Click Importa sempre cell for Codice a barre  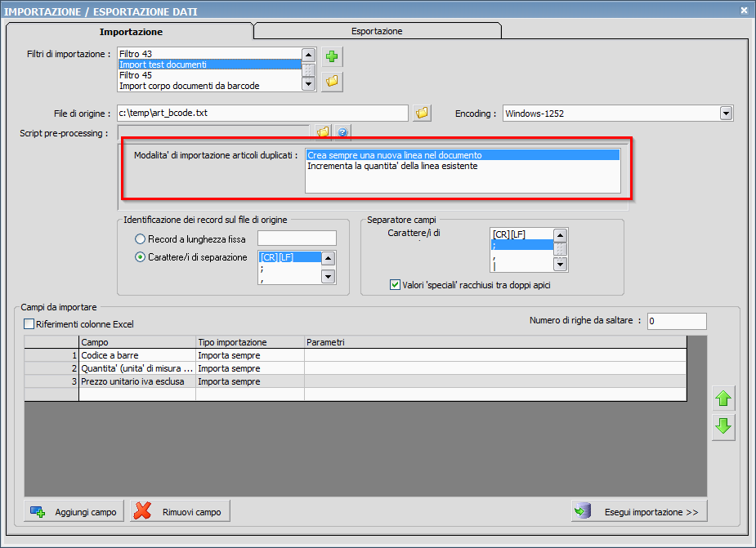click(250, 355)
